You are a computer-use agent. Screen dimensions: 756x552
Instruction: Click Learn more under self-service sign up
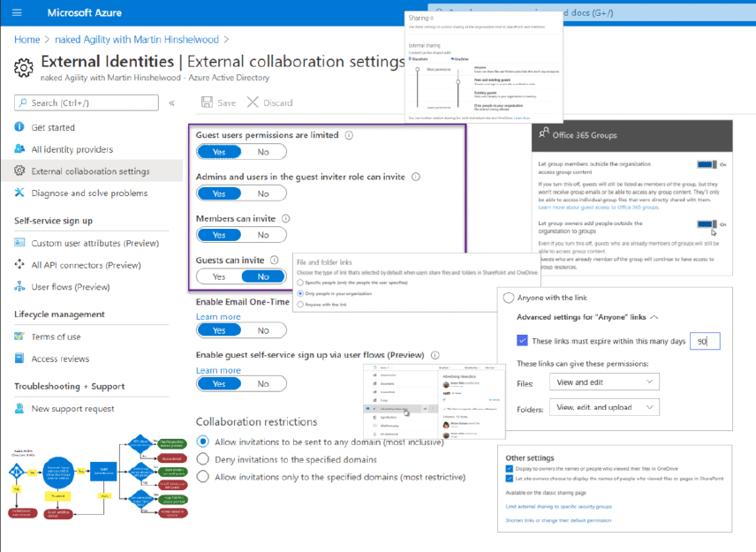(218, 370)
